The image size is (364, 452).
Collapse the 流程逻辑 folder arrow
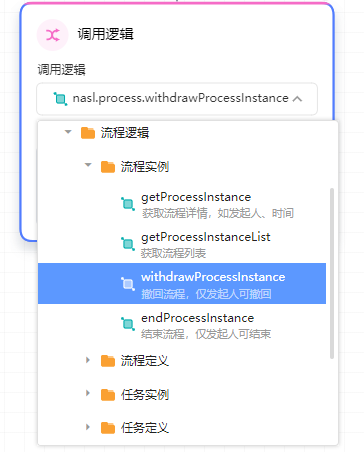pos(68,132)
